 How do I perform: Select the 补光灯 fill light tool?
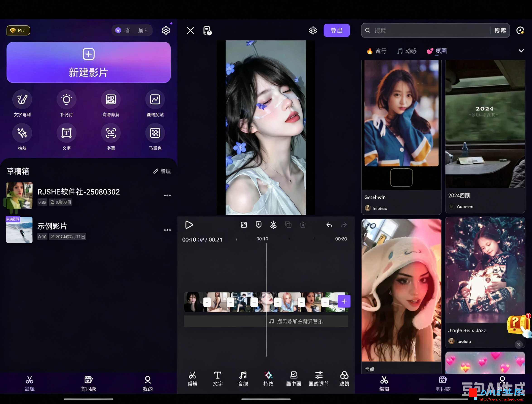pos(66,104)
